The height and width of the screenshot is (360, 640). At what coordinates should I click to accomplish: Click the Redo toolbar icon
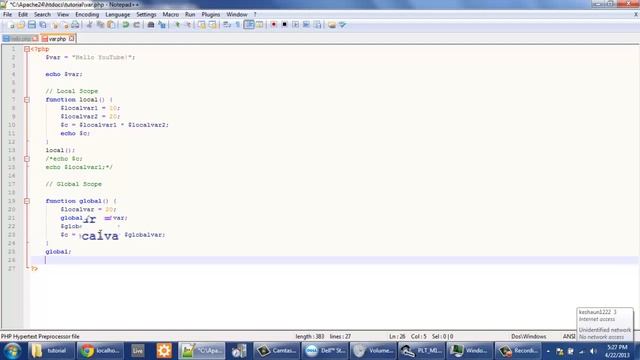point(136,25)
